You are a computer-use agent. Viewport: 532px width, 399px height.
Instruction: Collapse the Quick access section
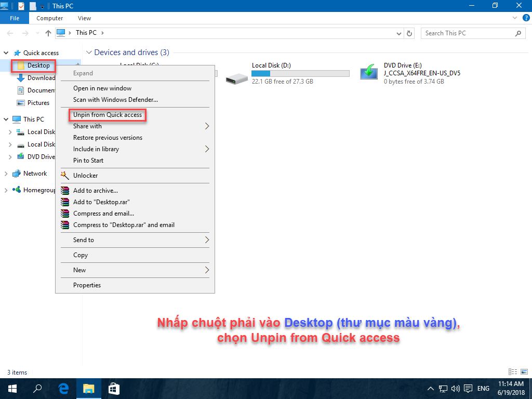pos(5,52)
